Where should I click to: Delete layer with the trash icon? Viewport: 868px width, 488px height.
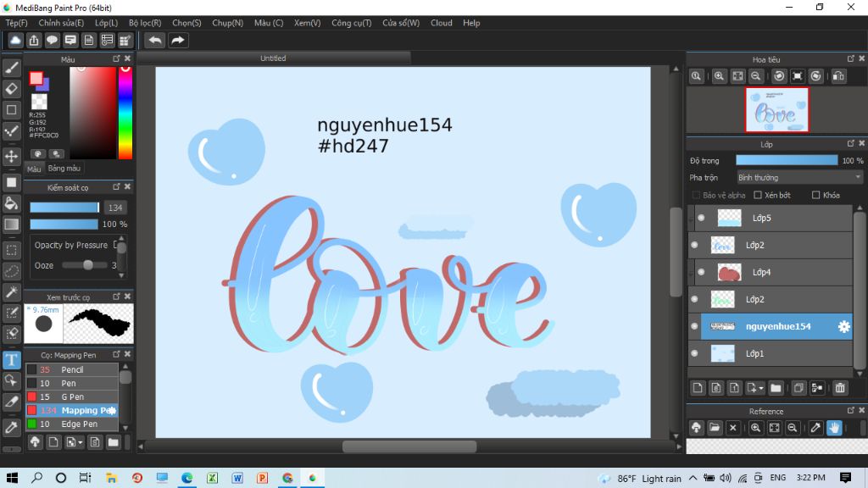[x=840, y=388]
